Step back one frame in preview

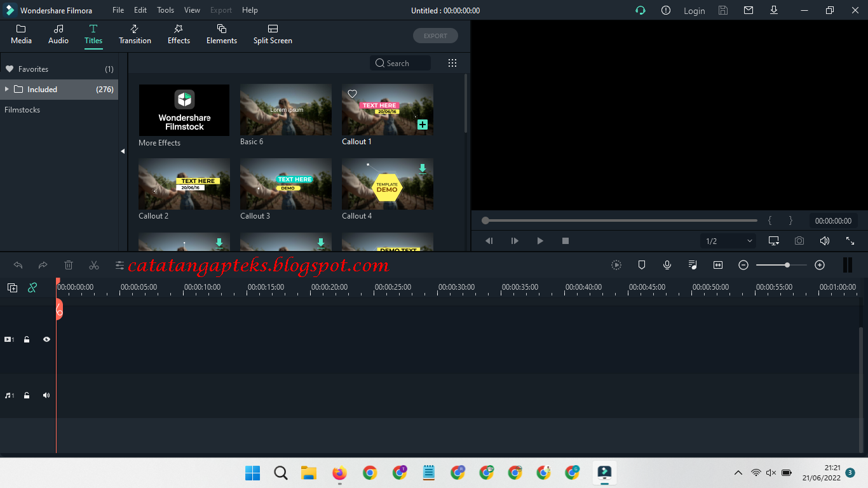pyautogui.click(x=489, y=241)
